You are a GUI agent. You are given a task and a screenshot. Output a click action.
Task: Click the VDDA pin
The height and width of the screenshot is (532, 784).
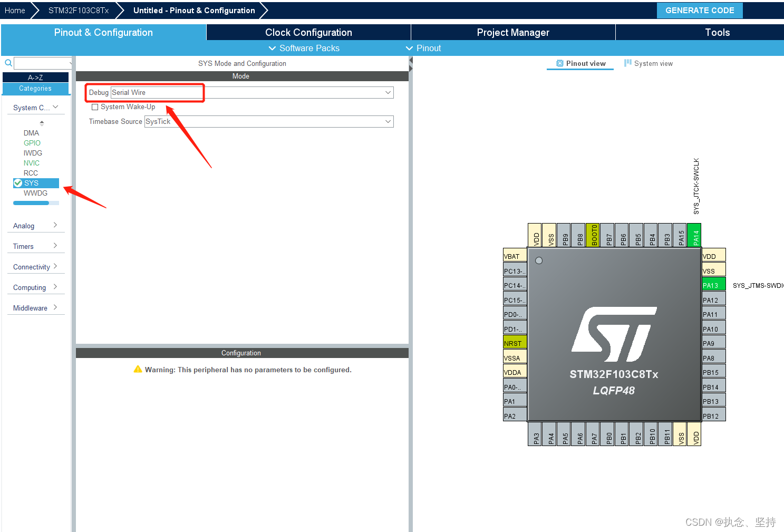[515, 371]
